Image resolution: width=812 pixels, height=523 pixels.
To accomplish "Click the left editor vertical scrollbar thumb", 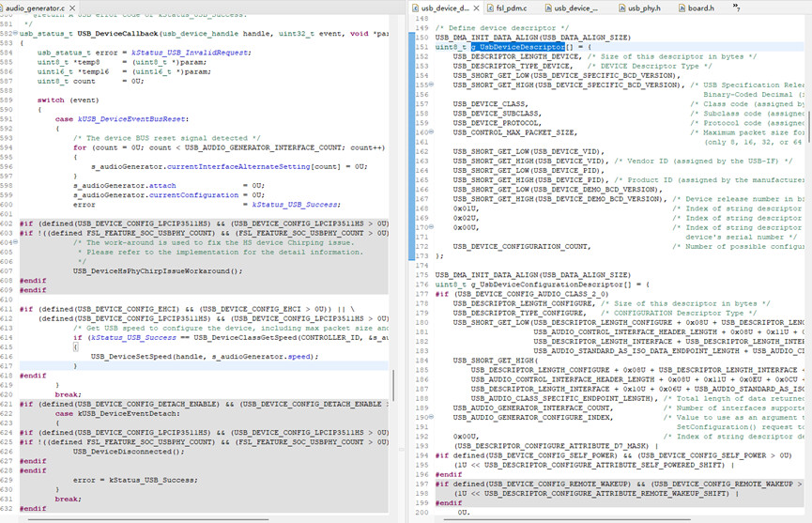I will [393, 385].
